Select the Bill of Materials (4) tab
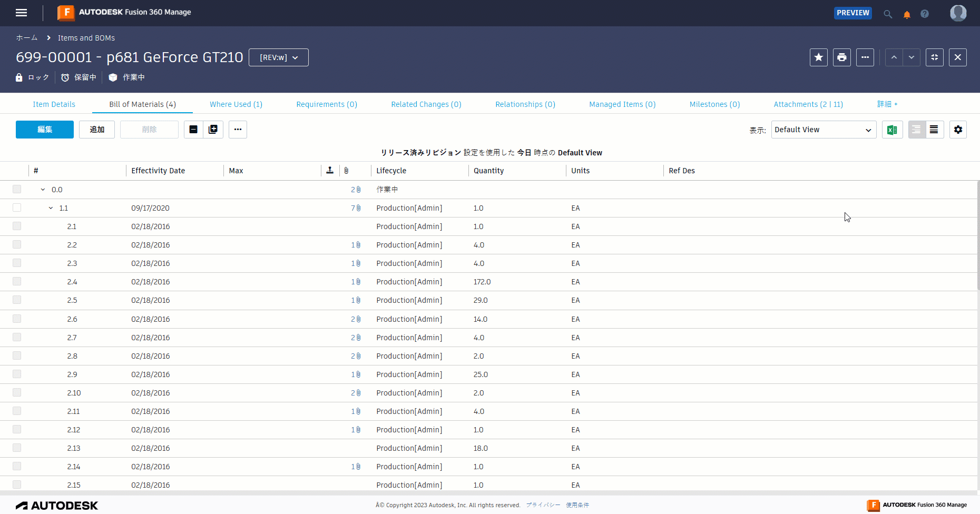The height and width of the screenshot is (514, 980). click(x=143, y=104)
